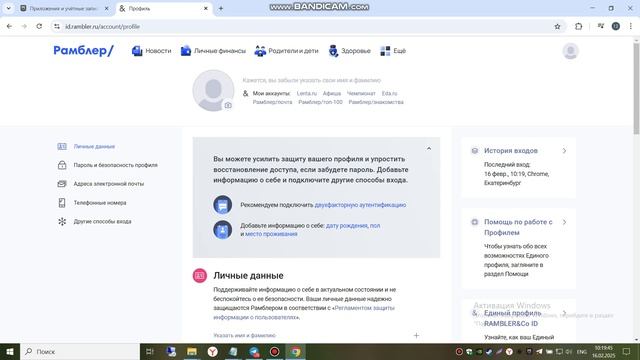Viewport: 640px width, 360px height.
Task: Open the Chrome profile icon
Action: pos(616,26)
